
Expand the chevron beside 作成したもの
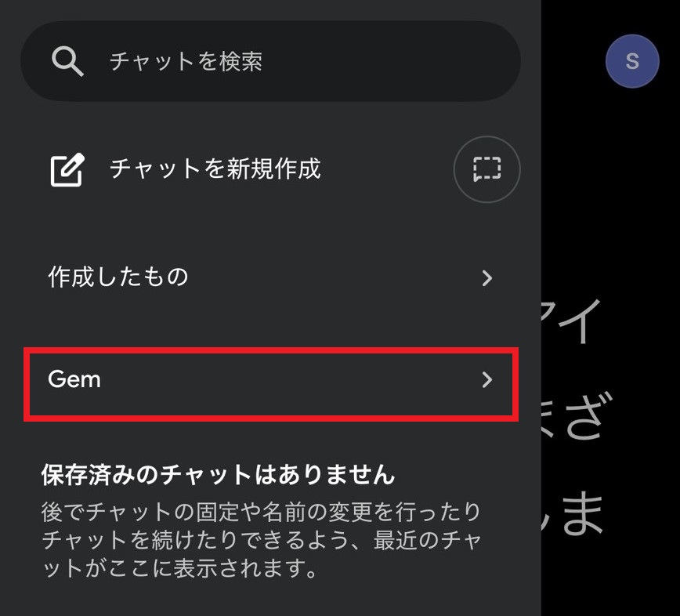pos(487,278)
